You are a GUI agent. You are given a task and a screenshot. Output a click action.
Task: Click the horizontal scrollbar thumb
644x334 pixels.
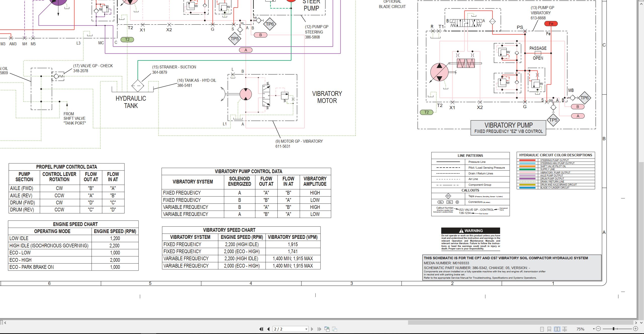tap(520, 322)
